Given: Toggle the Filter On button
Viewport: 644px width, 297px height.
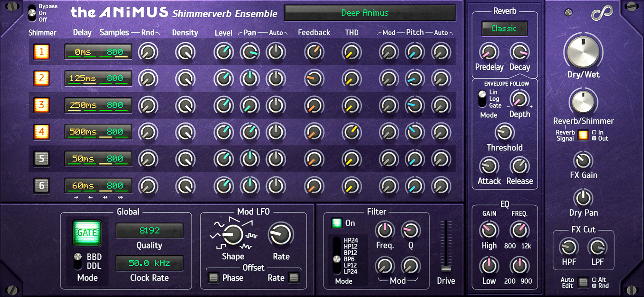Looking at the screenshot, I should coord(336,223).
